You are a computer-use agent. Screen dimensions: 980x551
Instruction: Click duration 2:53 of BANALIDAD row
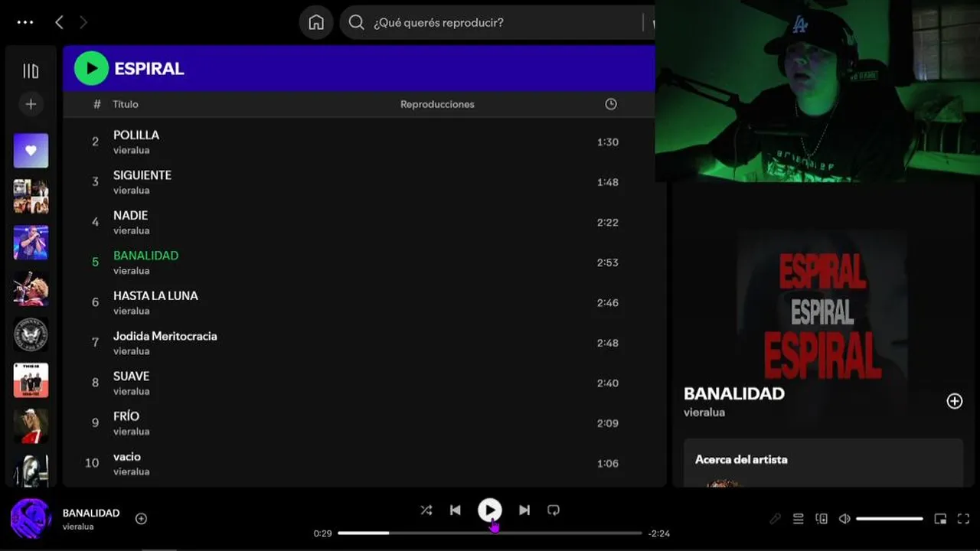607,262
